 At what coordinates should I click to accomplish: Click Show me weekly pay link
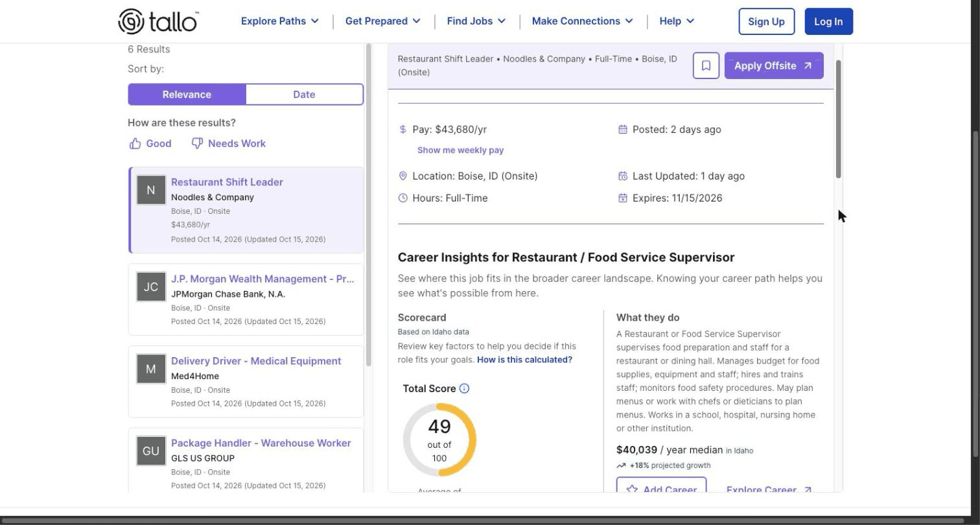460,150
